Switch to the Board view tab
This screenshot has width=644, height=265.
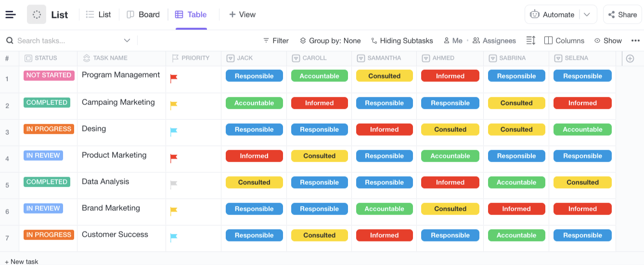[x=143, y=14]
